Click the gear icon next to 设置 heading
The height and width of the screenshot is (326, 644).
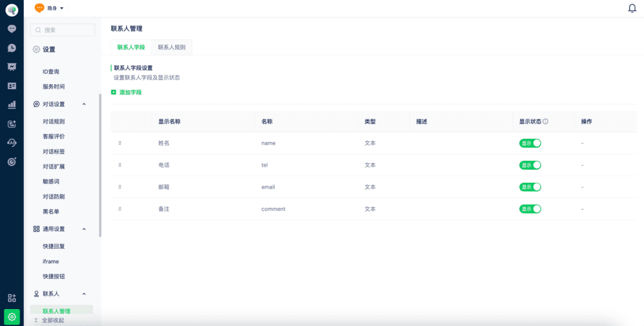pos(36,50)
